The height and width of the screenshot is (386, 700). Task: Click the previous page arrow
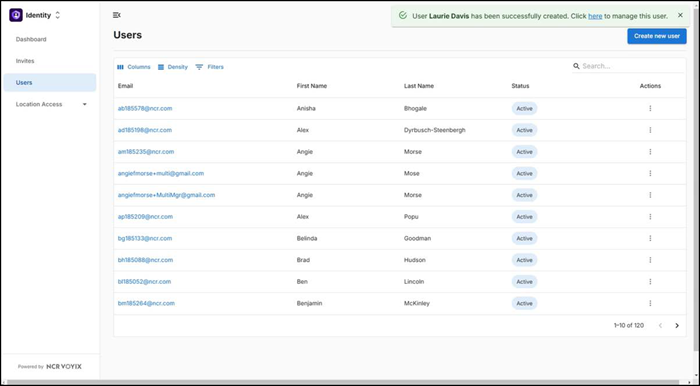(x=660, y=326)
